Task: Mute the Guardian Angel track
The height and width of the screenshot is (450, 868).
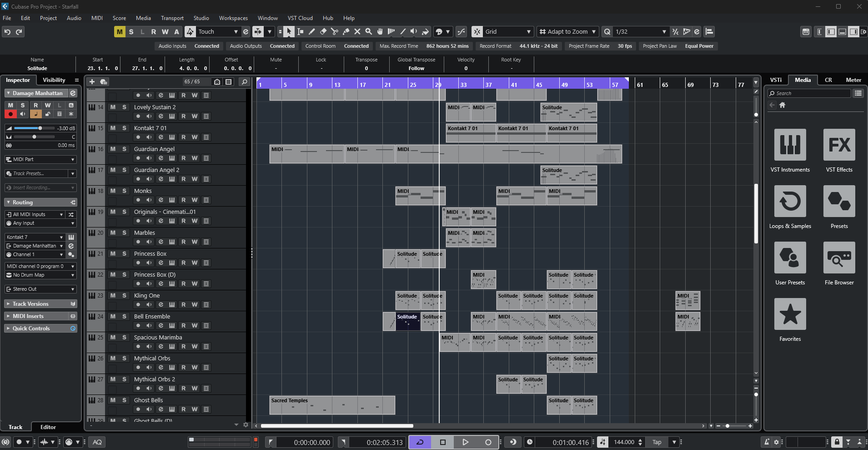Action: 113,149
